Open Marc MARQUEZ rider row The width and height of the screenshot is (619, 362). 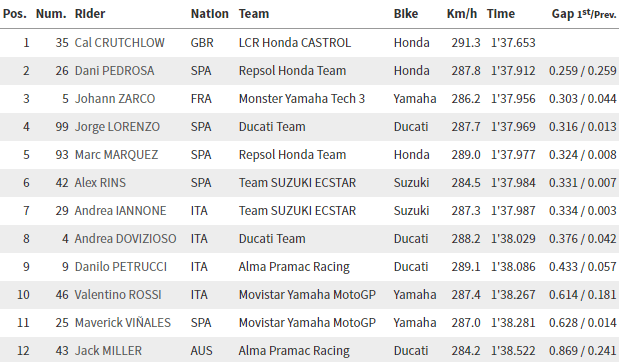(310, 155)
